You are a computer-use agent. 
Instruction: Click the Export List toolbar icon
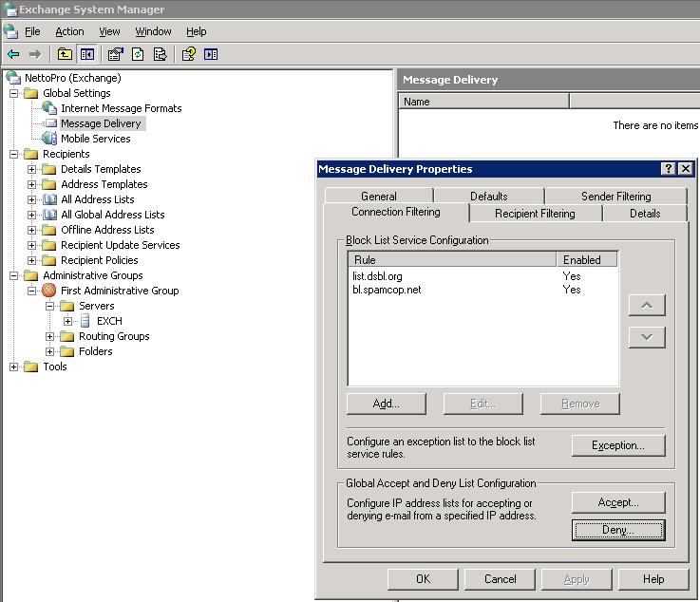tap(160, 54)
